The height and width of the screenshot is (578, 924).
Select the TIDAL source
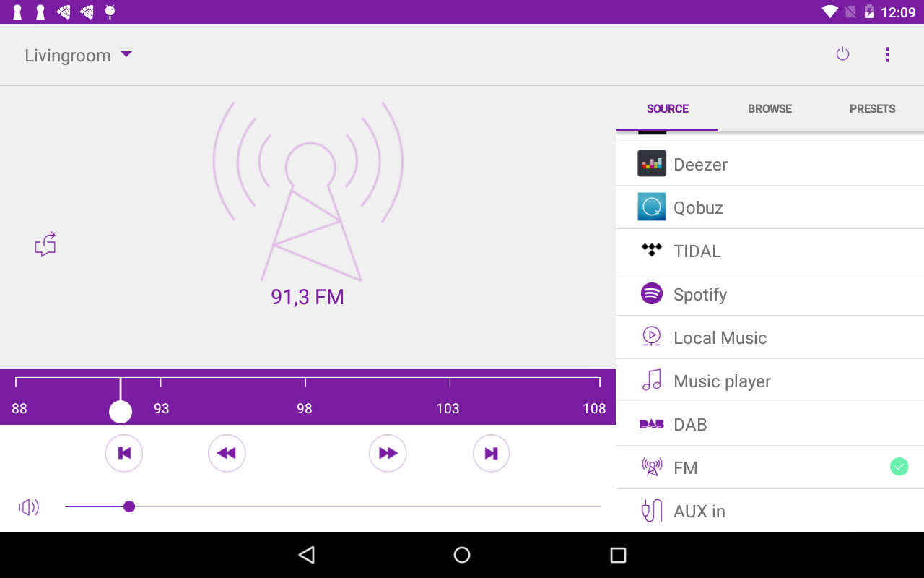point(770,251)
